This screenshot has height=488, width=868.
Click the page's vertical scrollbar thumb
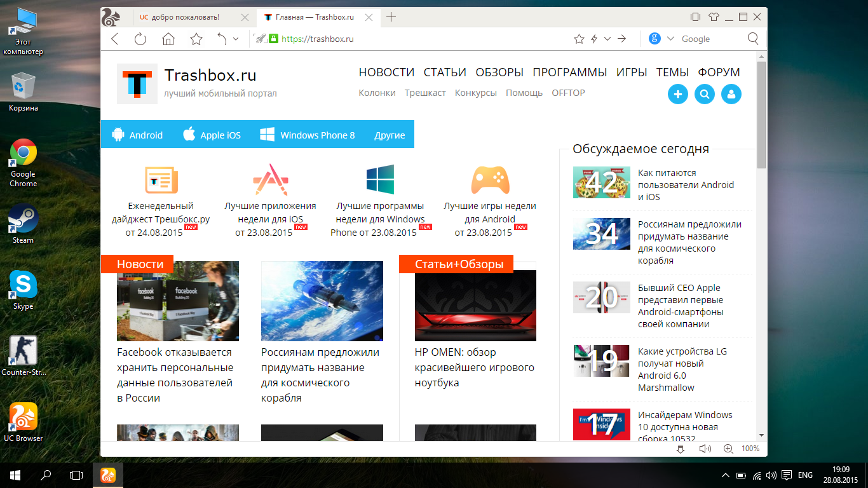pos(761,114)
